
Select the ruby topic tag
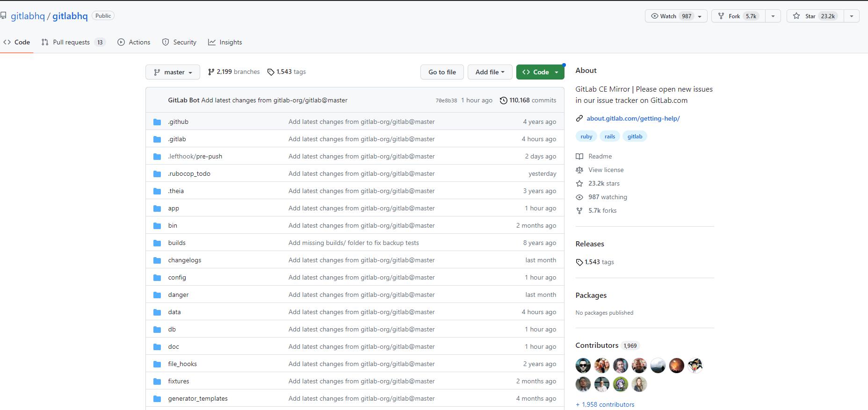[586, 137]
